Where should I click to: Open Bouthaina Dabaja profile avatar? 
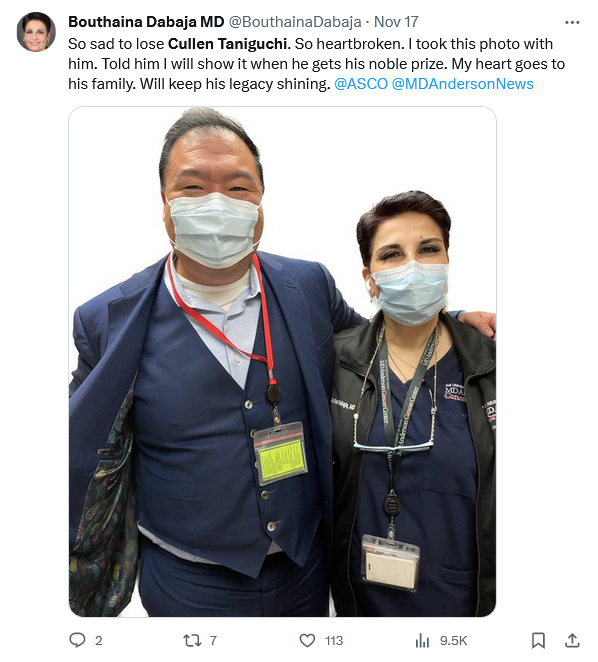click(x=36, y=32)
